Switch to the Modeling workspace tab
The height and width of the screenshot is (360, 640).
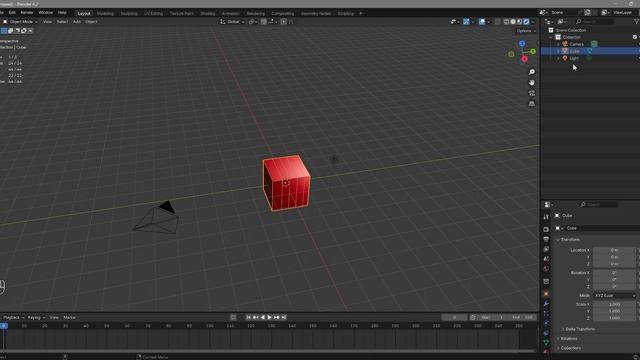coord(105,13)
